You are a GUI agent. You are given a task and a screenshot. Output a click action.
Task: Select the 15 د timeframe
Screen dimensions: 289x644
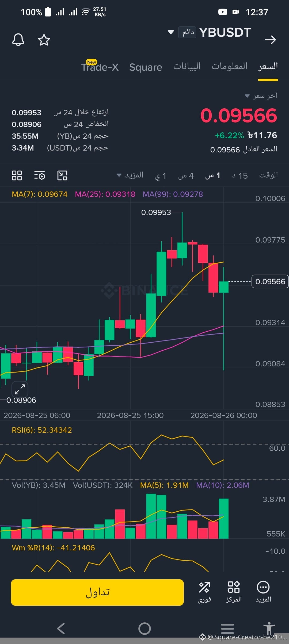click(x=240, y=176)
